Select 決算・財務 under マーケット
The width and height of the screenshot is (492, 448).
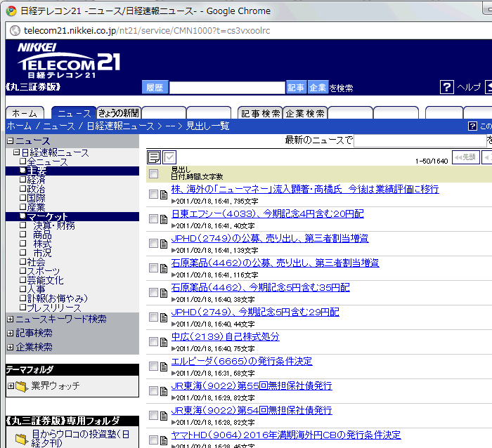pos(54,225)
